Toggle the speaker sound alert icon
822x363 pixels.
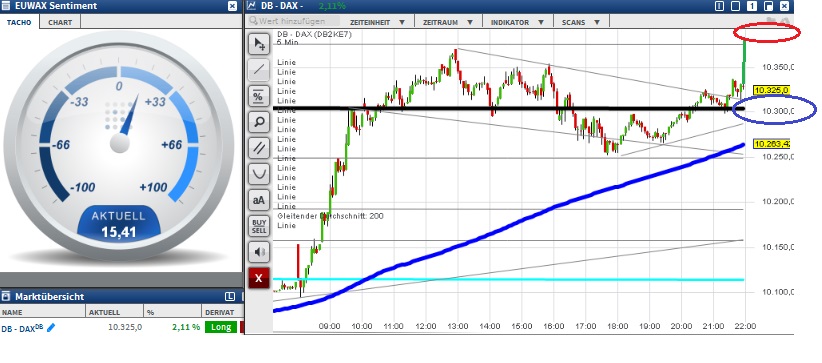tap(259, 252)
